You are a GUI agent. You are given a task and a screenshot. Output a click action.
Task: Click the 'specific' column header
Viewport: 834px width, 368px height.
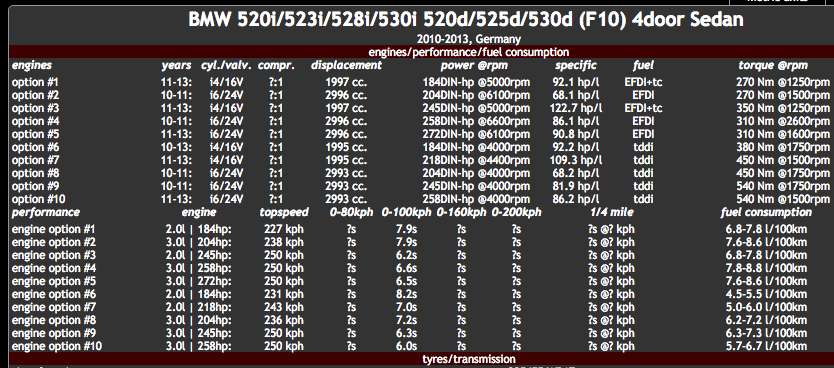click(x=576, y=65)
